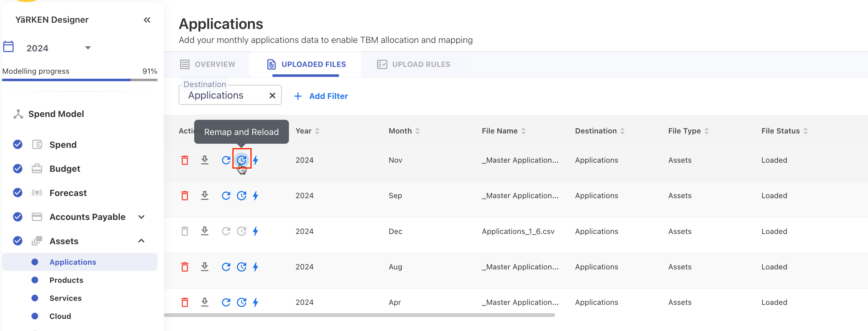Clear the Applications destination filter
This screenshot has width=868, height=331.
point(272,95)
